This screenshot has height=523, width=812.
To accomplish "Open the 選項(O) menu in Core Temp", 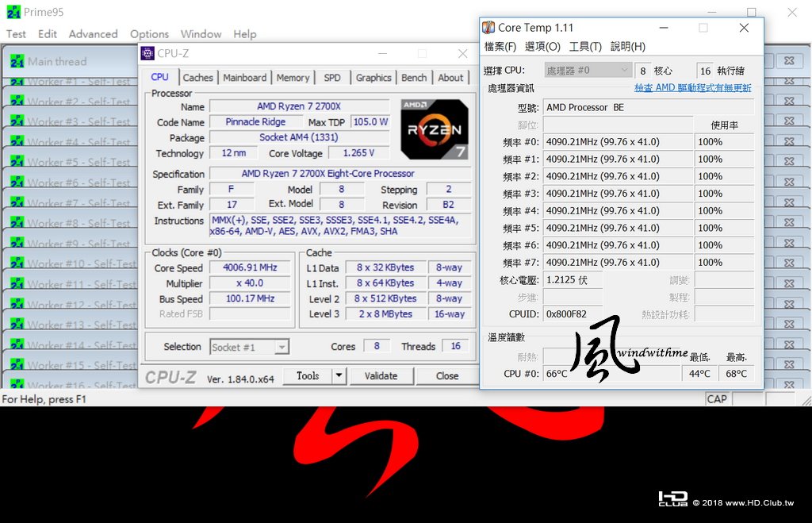I will [x=542, y=47].
